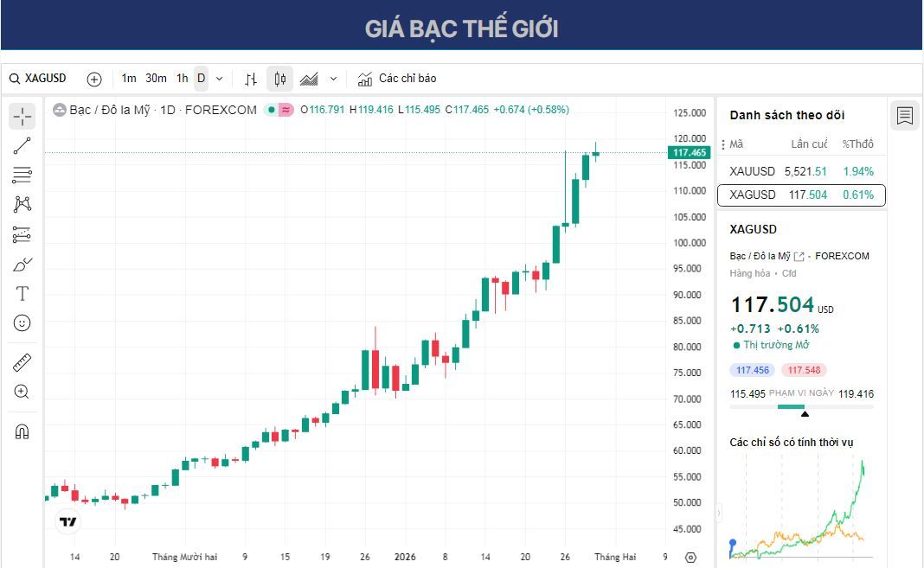Click the blue 117.456 bid price
Viewport: 924px width, 568px height.
pos(753,370)
